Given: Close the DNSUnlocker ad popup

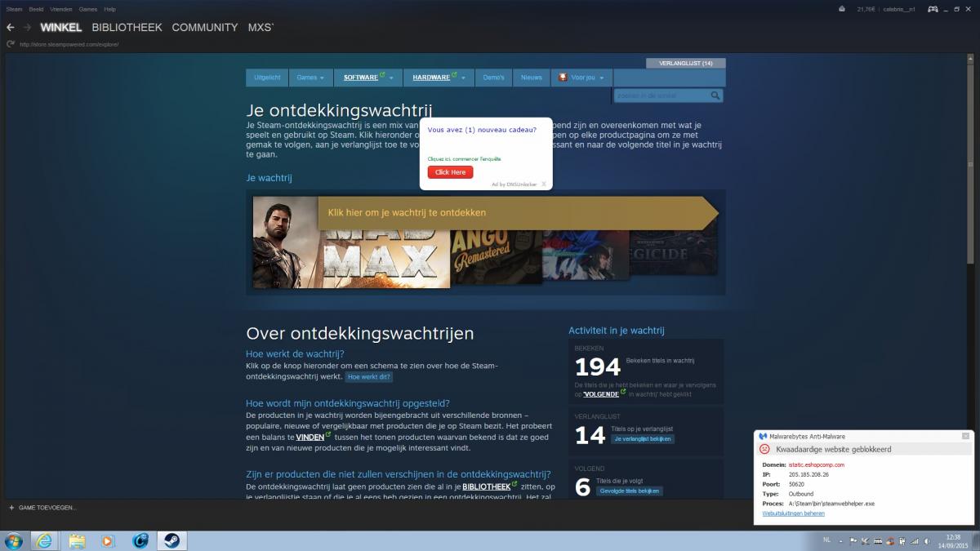Looking at the screenshot, I should (544, 184).
